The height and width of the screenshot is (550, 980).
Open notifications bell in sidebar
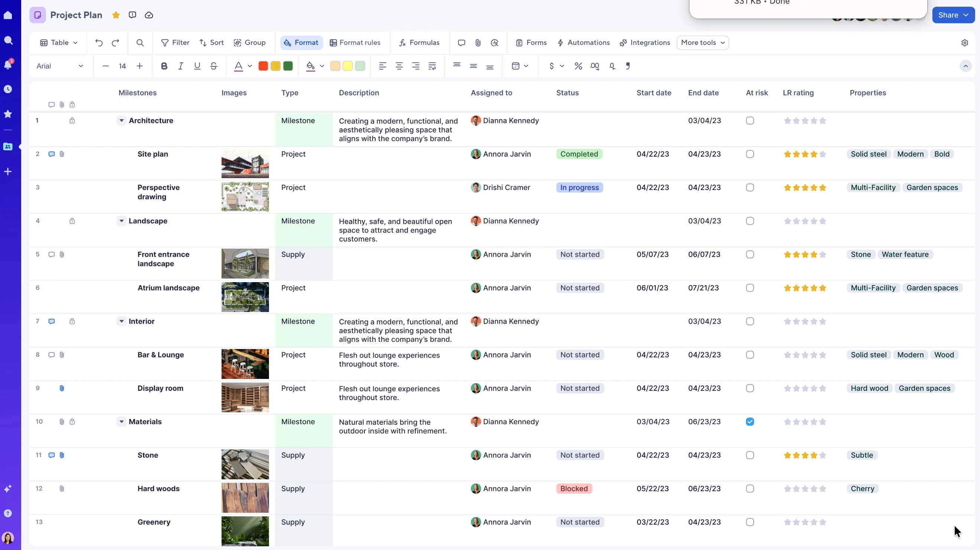[x=8, y=65]
